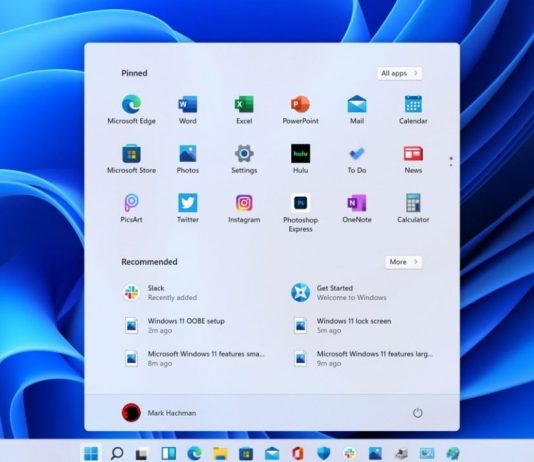This screenshot has width=534, height=462.
Task: Open Mail from the taskbar
Action: [272, 453]
